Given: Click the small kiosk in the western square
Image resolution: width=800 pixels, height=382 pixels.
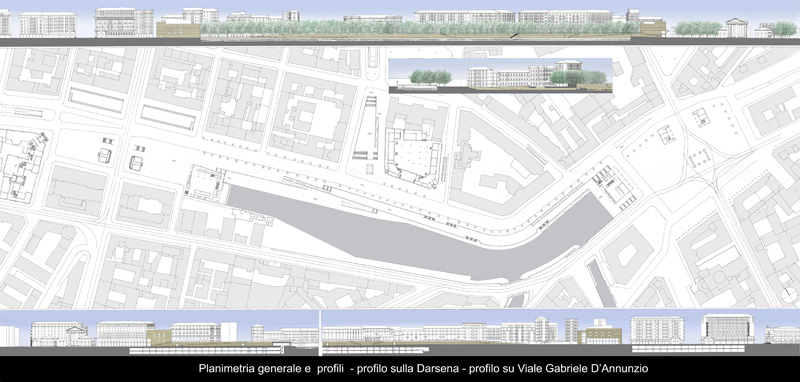Looking at the screenshot, I should tap(105, 155).
